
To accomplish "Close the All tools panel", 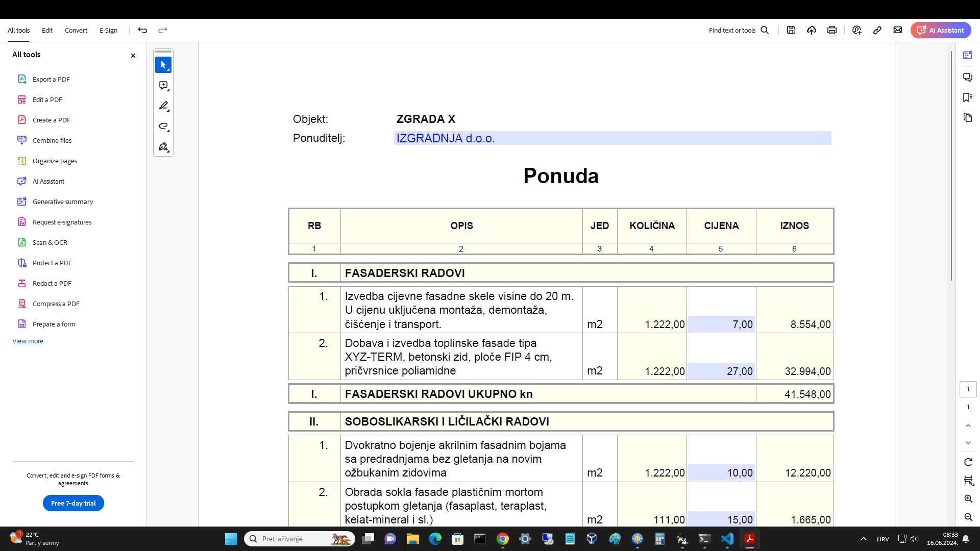I will point(133,56).
